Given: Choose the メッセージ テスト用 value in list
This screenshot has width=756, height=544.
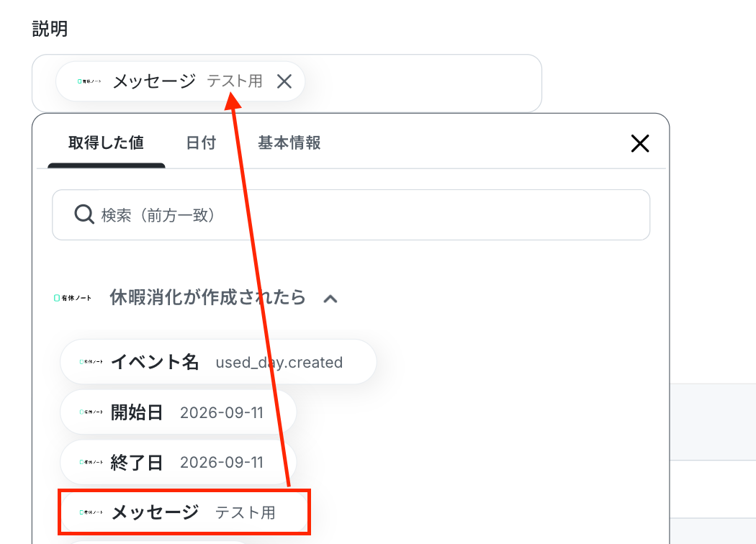Looking at the screenshot, I should [x=184, y=512].
